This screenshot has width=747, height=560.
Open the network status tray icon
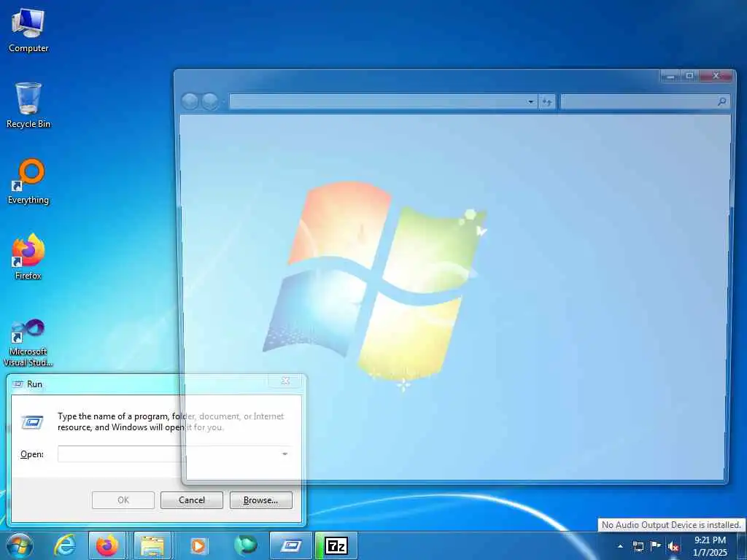(638, 546)
